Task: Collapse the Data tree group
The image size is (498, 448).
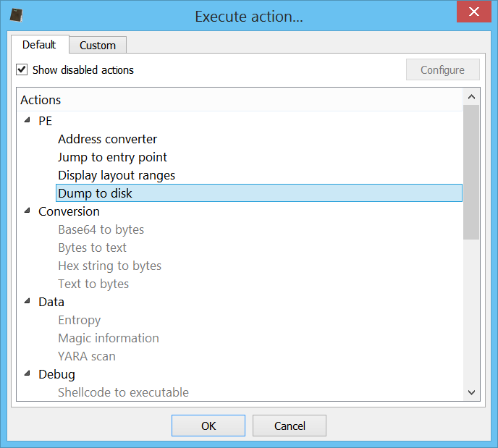Action: (x=28, y=301)
